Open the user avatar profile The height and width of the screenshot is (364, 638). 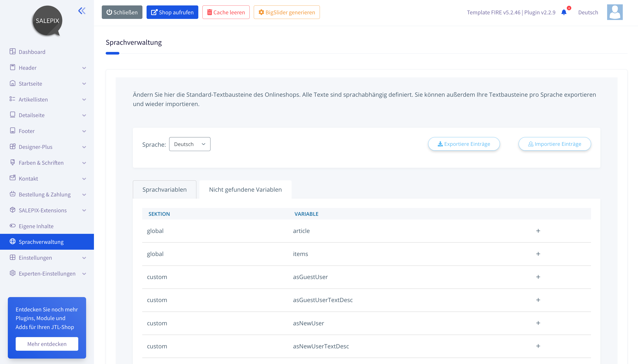615,12
